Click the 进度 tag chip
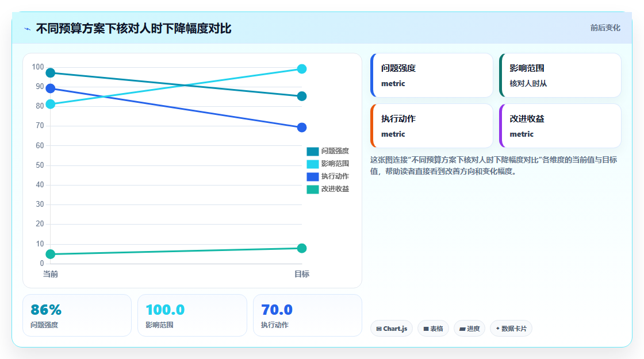 pyautogui.click(x=469, y=329)
